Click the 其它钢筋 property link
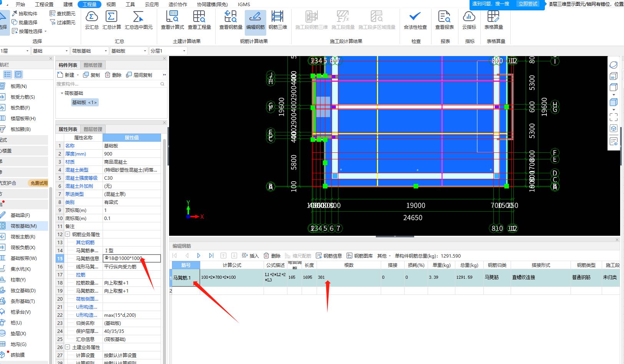The width and height of the screenshot is (624, 364). tap(85, 242)
